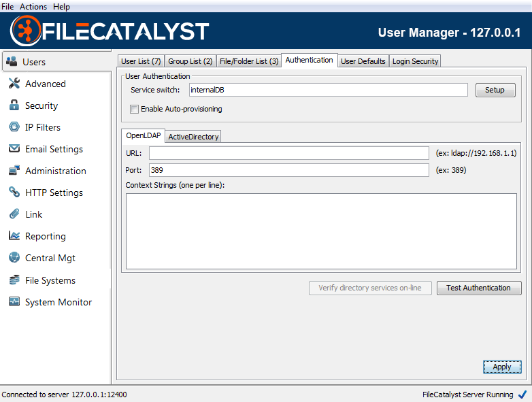The image size is (532, 402).
Task: Click the Setup button
Action: pyautogui.click(x=495, y=90)
